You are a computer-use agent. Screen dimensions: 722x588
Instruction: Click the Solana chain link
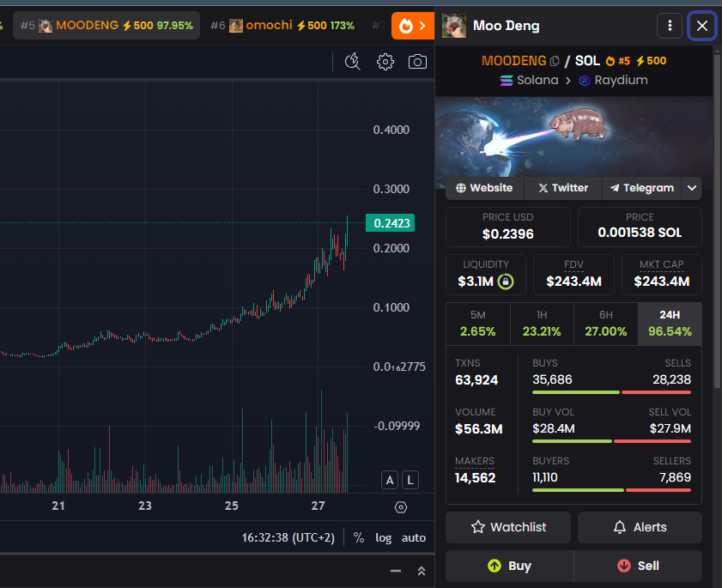[x=529, y=80]
